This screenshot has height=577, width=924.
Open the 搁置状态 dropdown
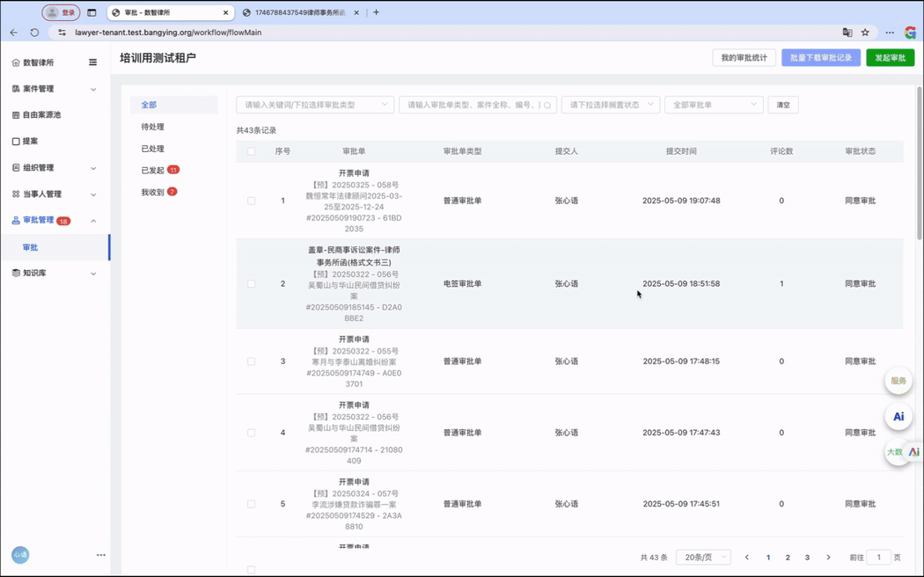(x=611, y=105)
